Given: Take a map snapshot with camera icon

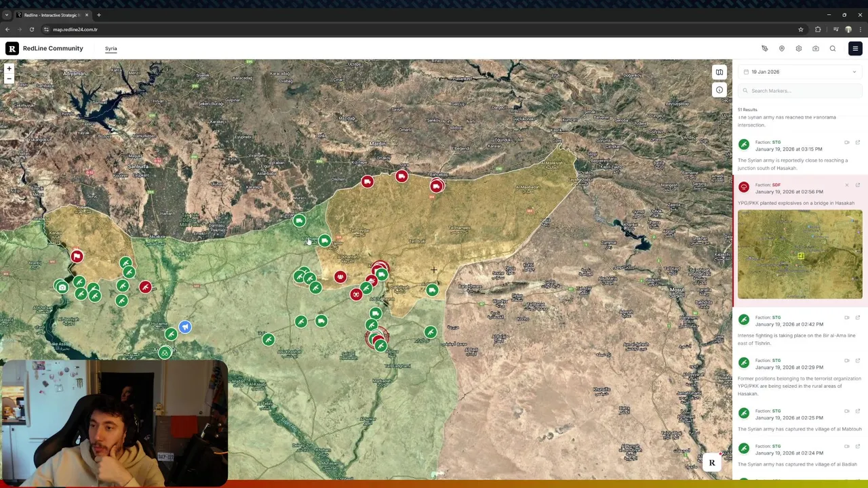Looking at the screenshot, I should 815,49.
